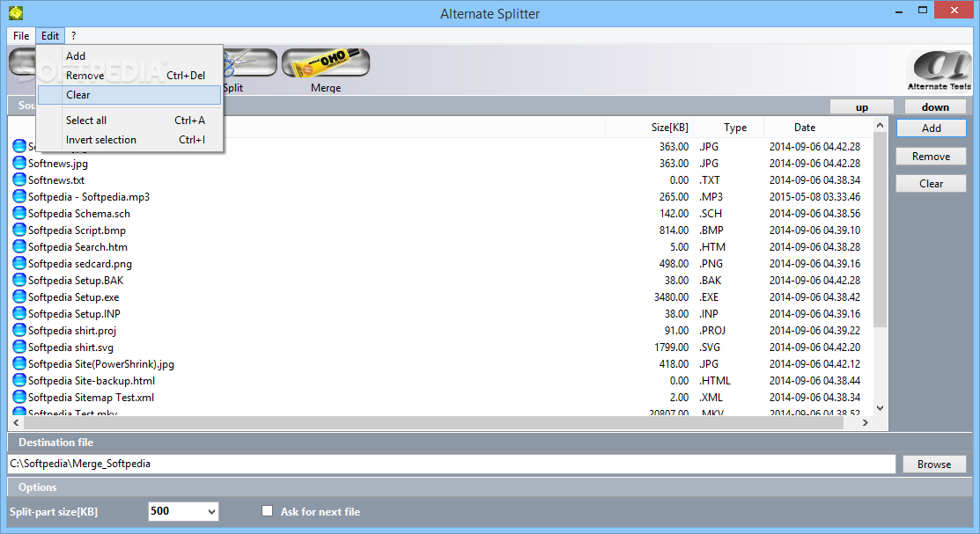Click the icon beside Softpedia Search.htm
This screenshot has height=534, width=980.
(x=19, y=246)
